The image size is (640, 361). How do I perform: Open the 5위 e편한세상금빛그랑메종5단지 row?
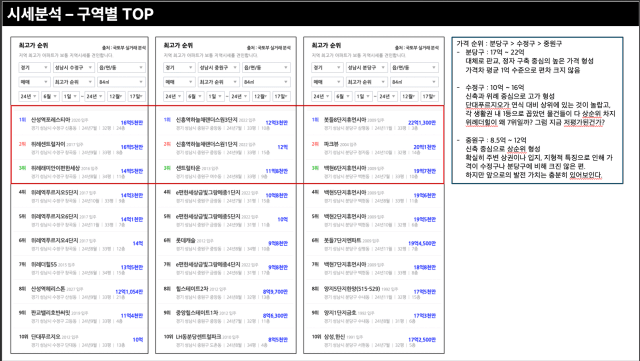click(226, 220)
